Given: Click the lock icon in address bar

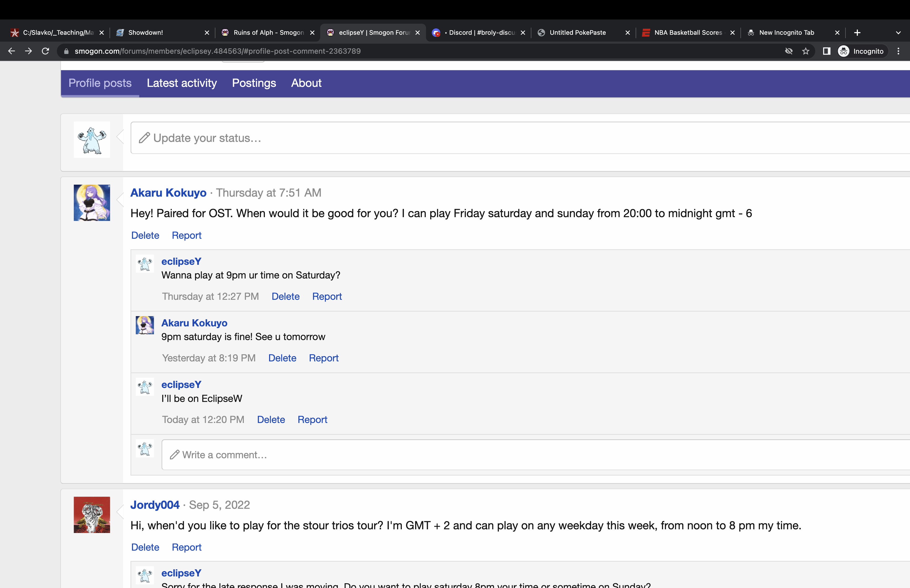Looking at the screenshot, I should pyautogui.click(x=66, y=51).
